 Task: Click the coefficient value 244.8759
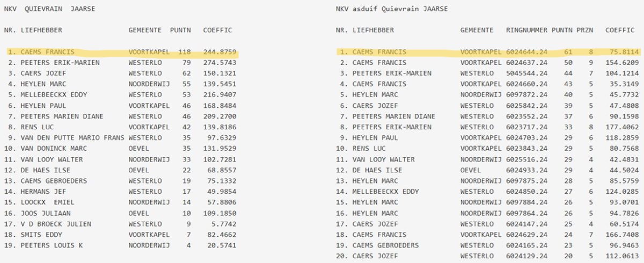pos(219,52)
